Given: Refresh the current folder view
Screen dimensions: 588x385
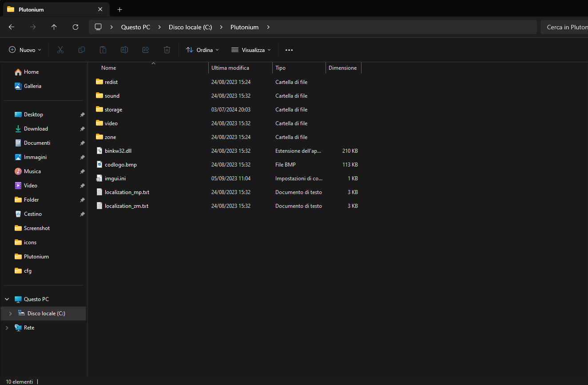Looking at the screenshot, I should tap(75, 27).
